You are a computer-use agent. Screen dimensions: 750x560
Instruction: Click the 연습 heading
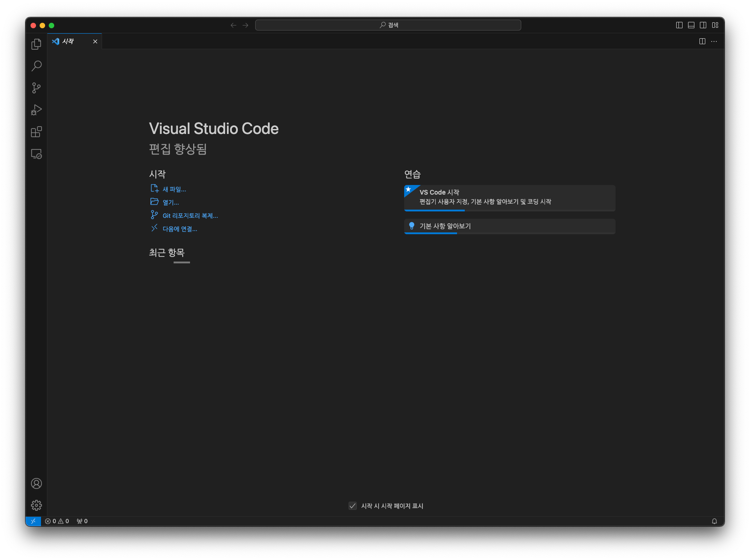pyautogui.click(x=412, y=174)
